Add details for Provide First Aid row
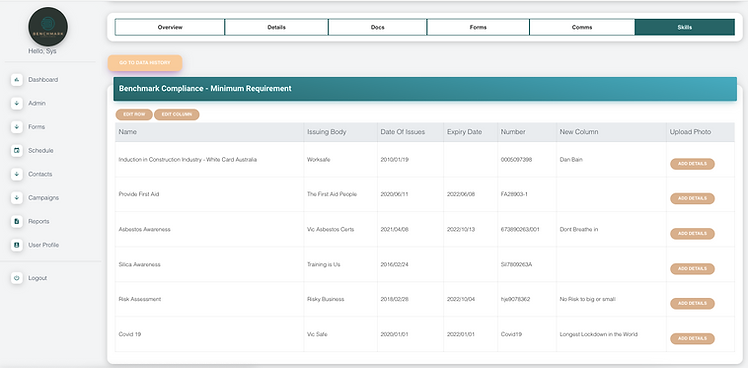 click(x=692, y=199)
